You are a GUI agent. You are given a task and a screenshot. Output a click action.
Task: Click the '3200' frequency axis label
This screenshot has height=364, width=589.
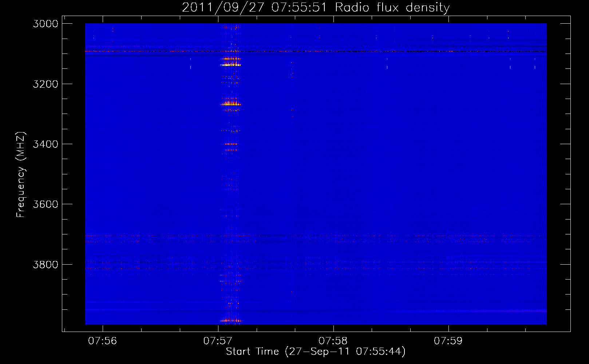click(x=46, y=84)
